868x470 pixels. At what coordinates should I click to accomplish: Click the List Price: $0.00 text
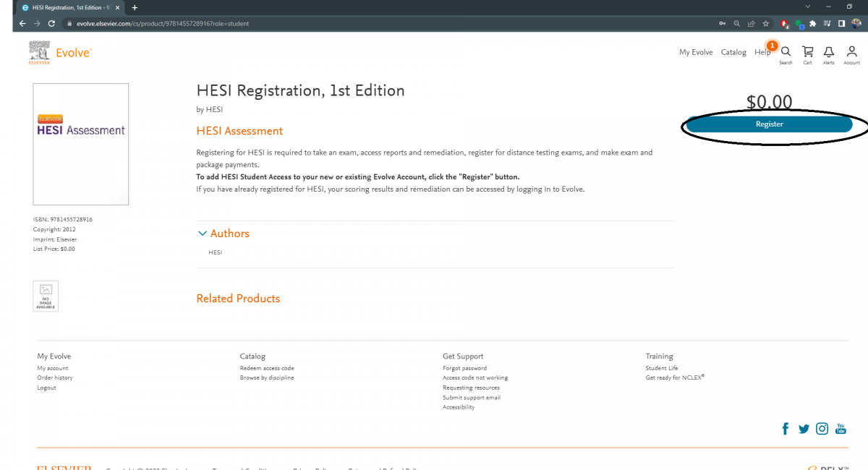(x=54, y=249)
